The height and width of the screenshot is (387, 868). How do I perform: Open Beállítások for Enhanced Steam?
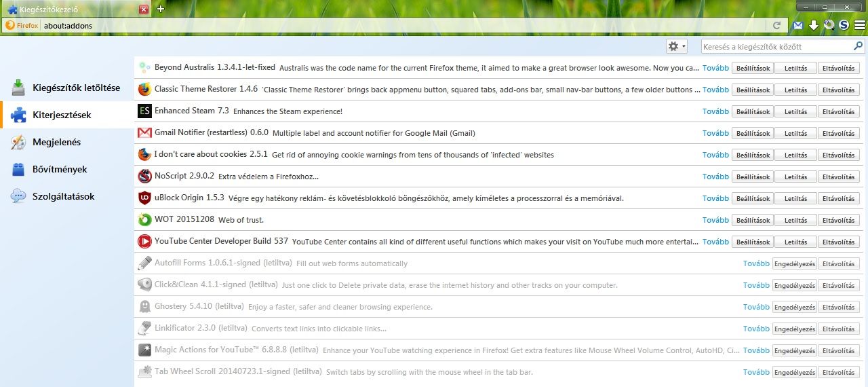point(753,112)
